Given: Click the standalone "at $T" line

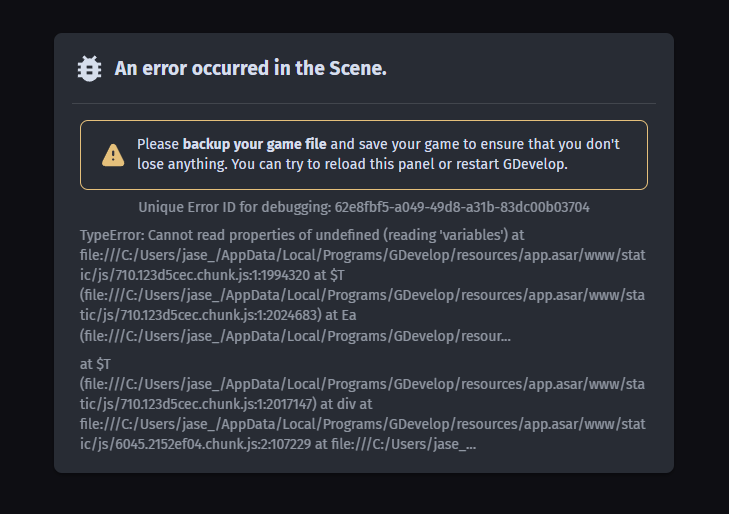Looking at the screenshot, I should (x=95, y=364).
